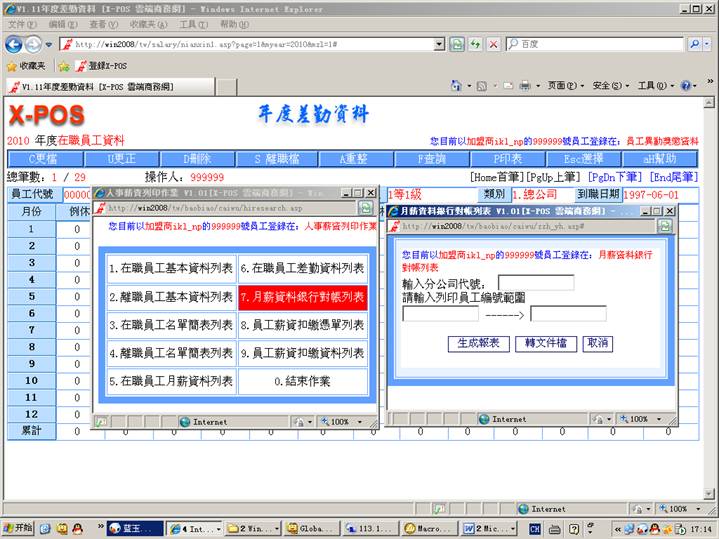Expand the 安全(S) dropdown menu
This screenshot has width=719, height=539.
click(610, 86)
